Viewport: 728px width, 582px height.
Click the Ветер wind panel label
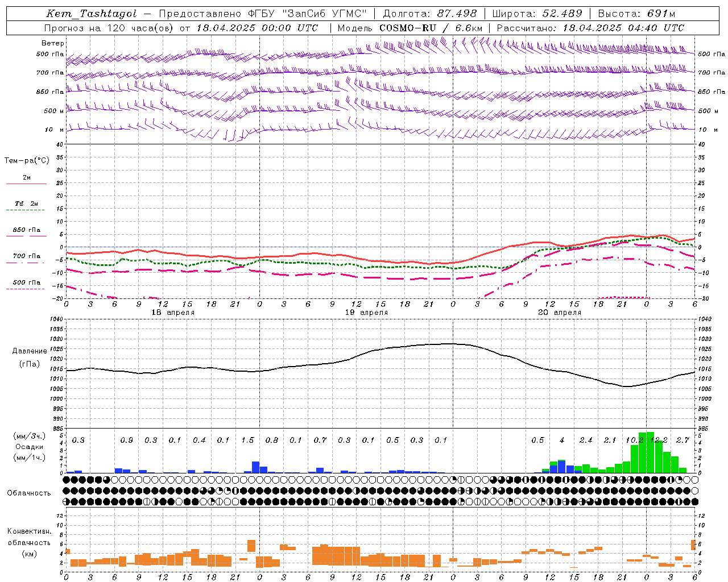coord(53,43)
